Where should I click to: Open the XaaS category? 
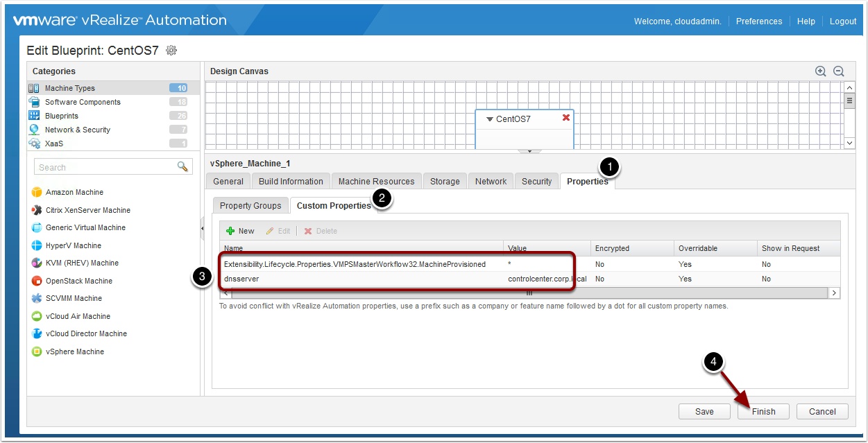[x=113, y=144]
